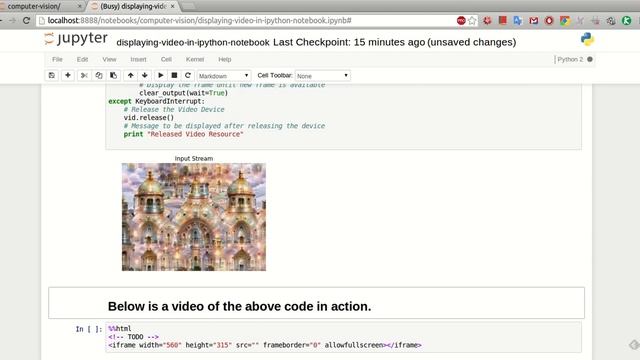Open the View menu

109,60
